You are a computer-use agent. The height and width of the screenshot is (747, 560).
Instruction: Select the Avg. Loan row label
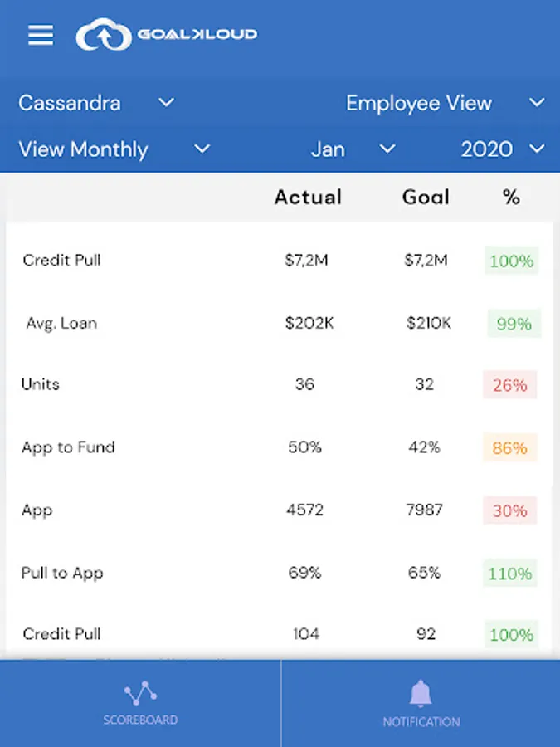(61, 323)
